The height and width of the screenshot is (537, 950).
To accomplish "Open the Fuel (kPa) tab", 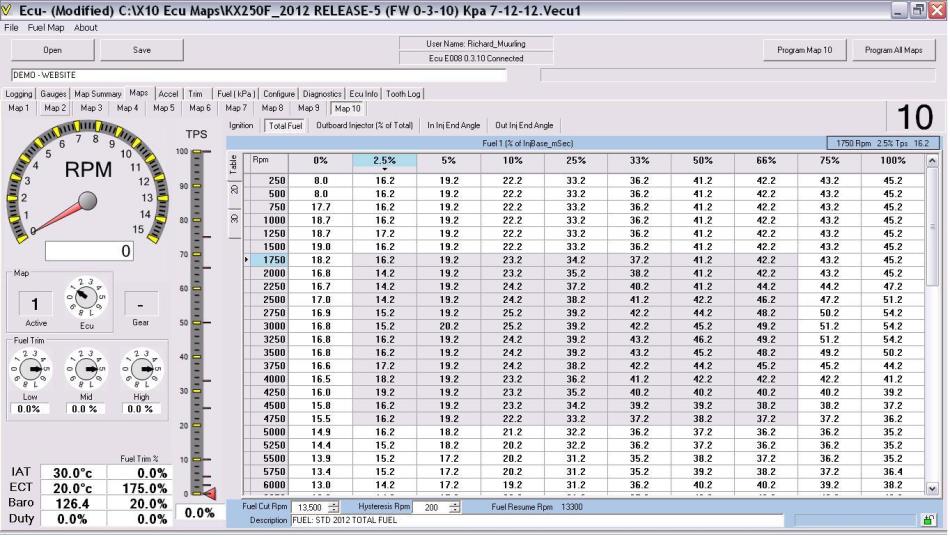I will coord(236,94).
